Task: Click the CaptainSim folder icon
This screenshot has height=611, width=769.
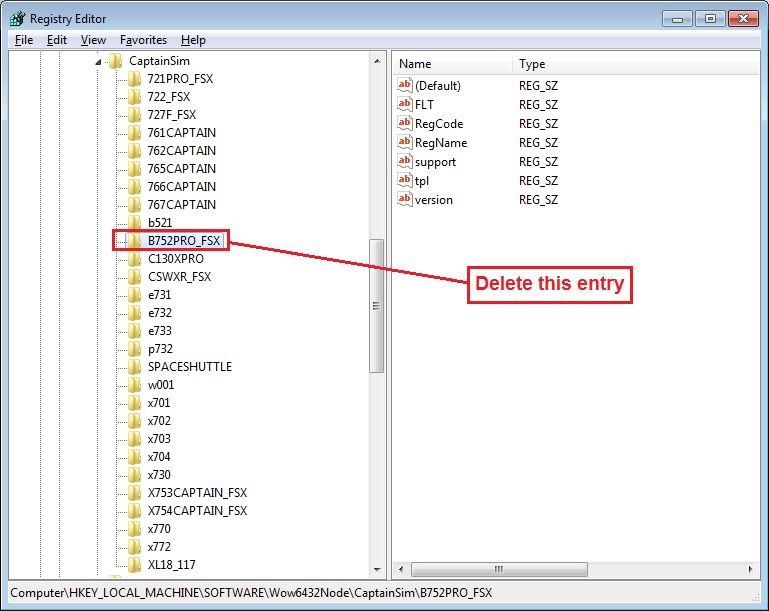Action: click(116, 61)
